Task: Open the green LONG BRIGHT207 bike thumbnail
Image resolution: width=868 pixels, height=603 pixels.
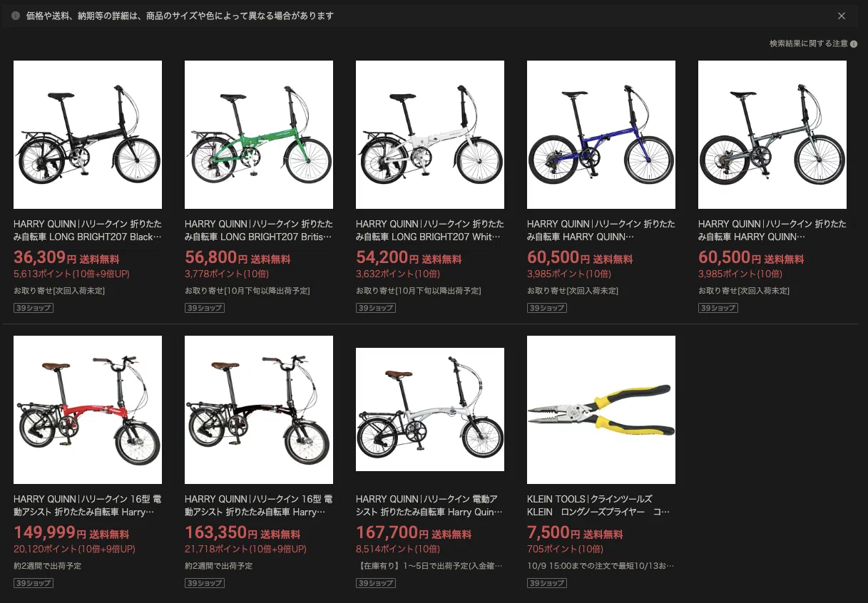Action: pos(259,135)
